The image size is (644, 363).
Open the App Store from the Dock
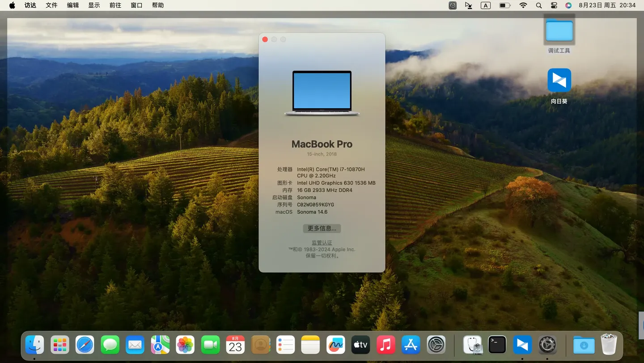pyautogui.click(x=411, y=345)
